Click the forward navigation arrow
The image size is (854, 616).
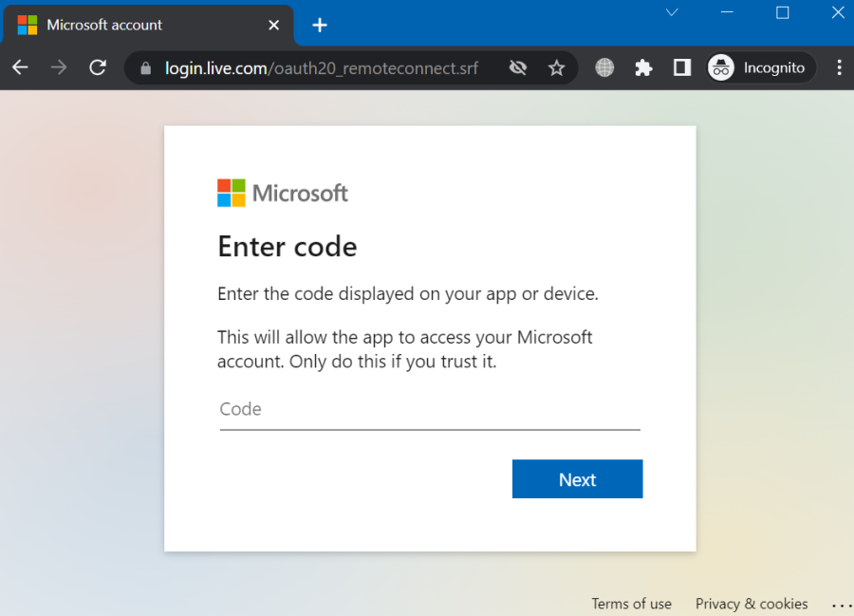(x=59, y=67)
